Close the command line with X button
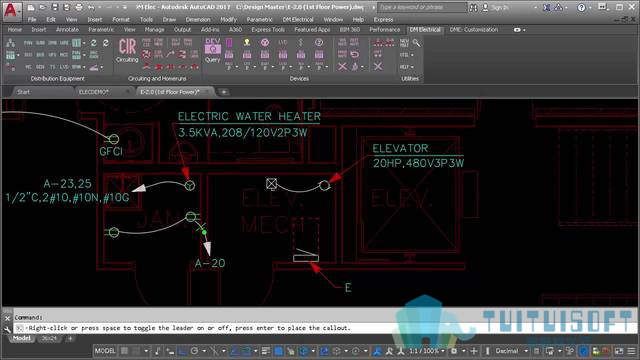This screenshot has width=640, height=360. [x=7, y=318]
